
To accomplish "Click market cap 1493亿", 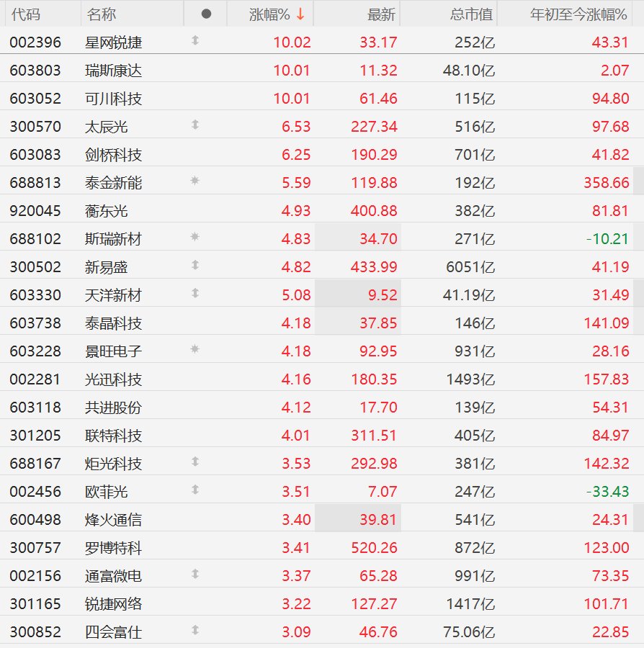I will (x=470, y=379).
